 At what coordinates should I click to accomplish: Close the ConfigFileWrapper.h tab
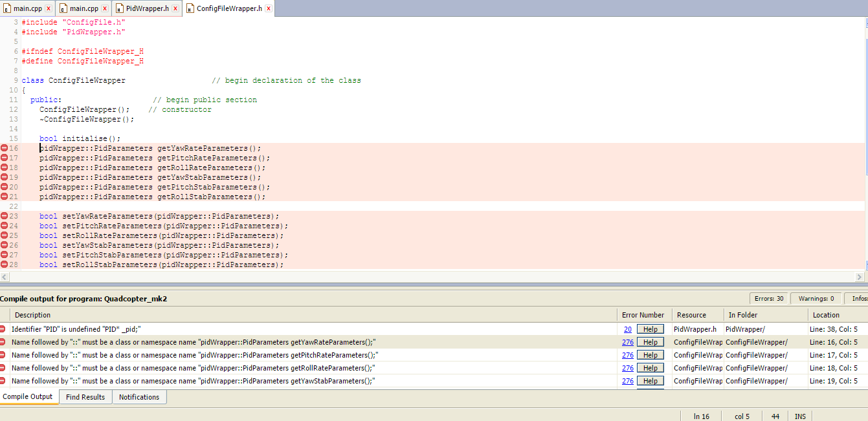click(269, 8)
